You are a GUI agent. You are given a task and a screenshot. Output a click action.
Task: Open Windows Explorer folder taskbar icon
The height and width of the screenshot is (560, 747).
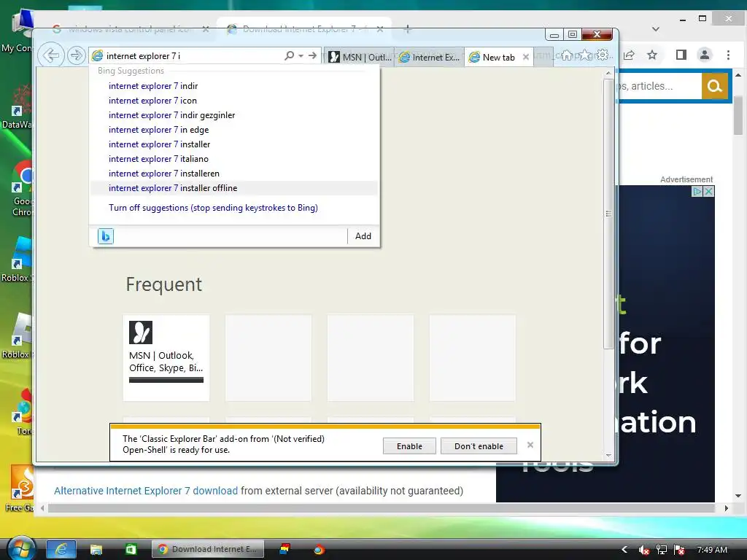click(x=96, y=550)
